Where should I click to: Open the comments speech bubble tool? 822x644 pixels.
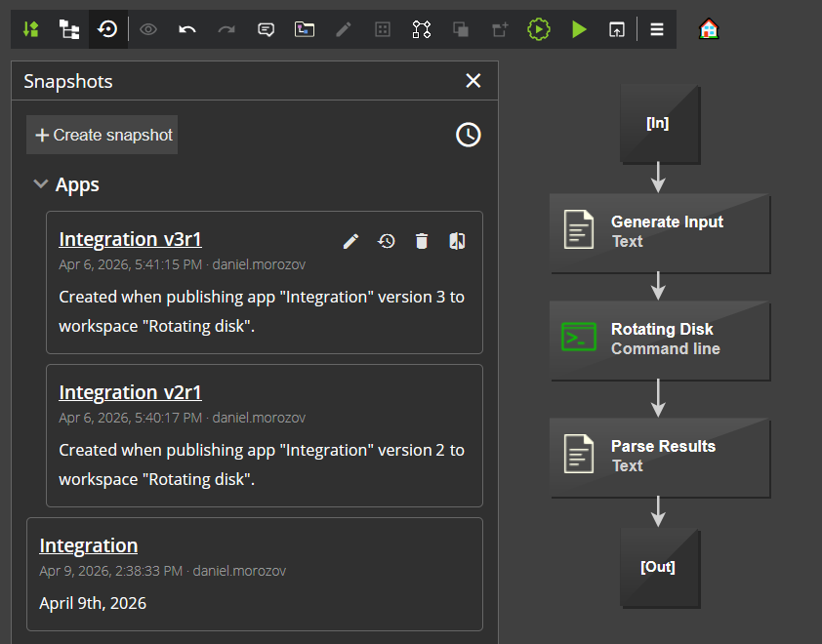click(266, 29)
